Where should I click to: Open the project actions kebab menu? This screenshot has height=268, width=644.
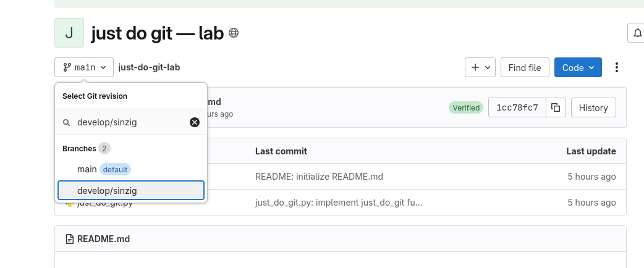pos(617,67)
